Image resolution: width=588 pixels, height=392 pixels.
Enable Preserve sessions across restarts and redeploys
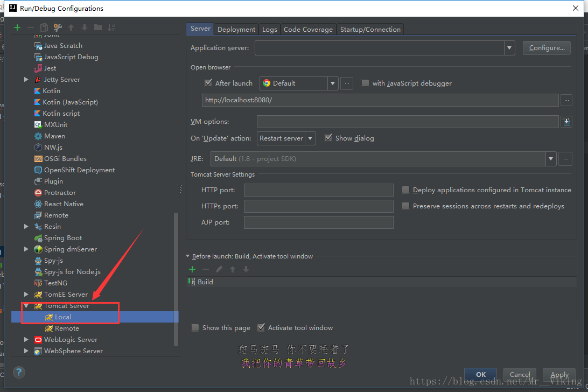point(405,206)
